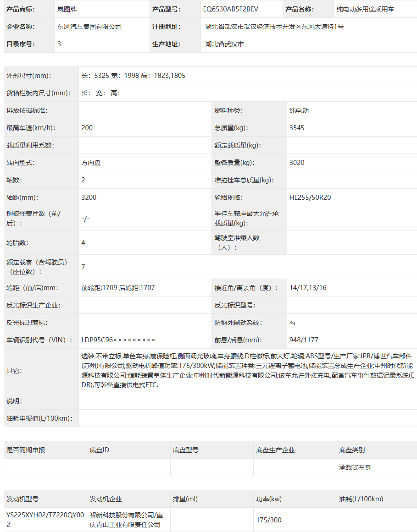
Task: Click chassis category 承载式车身
Action: pyautogui.click(x=355, y=467)
